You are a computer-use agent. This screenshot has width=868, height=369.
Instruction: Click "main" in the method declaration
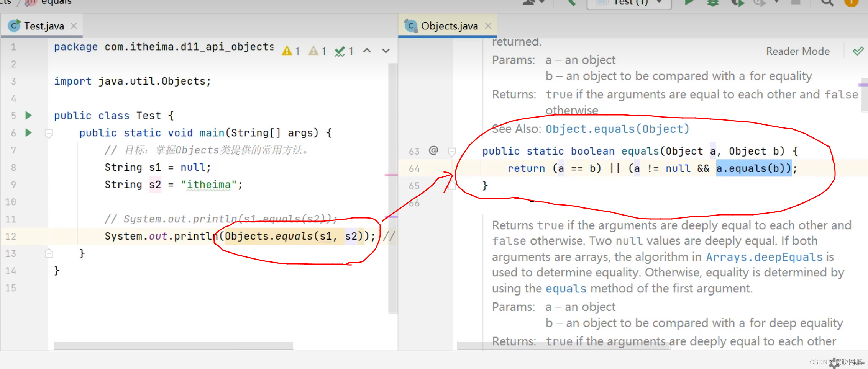point(212,133)
